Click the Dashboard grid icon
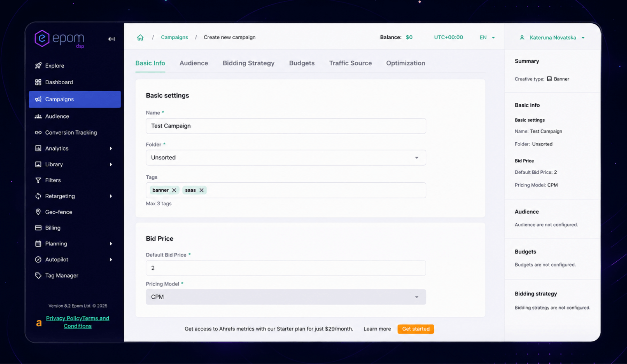This screenshot has height=364, width=627. [38, 82]
